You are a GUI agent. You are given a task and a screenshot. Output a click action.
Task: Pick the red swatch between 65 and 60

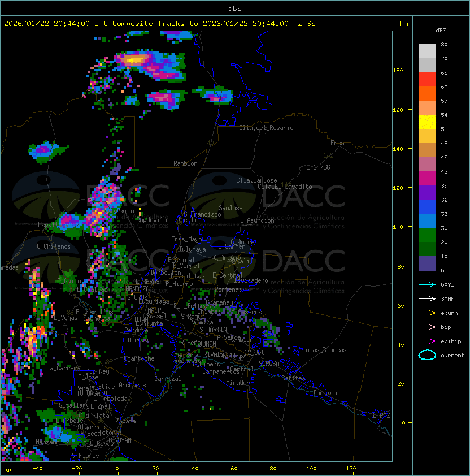(427, 80)
